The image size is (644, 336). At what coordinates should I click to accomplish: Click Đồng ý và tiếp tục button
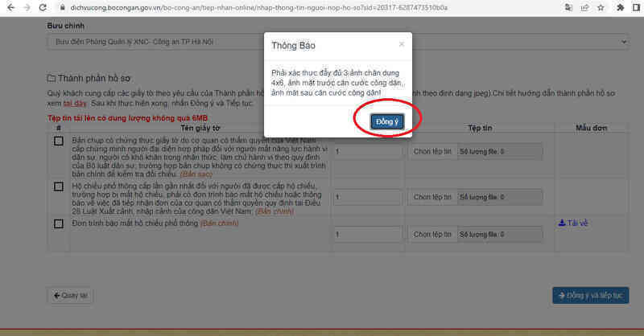(x=591, y=295)
